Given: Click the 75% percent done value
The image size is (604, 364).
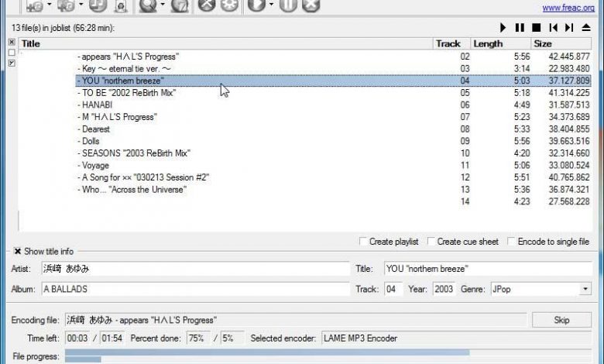Looking at the screenshot, I should click(x=198, y=338).
